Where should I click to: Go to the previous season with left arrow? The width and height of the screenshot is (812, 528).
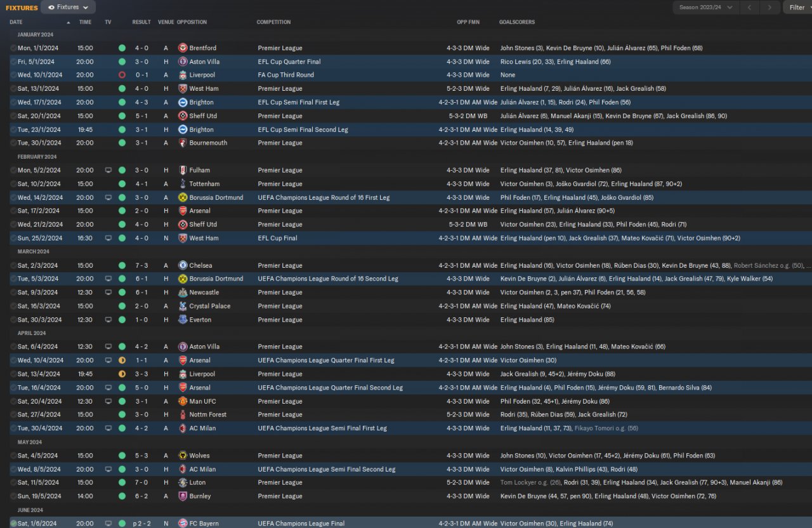750,8
